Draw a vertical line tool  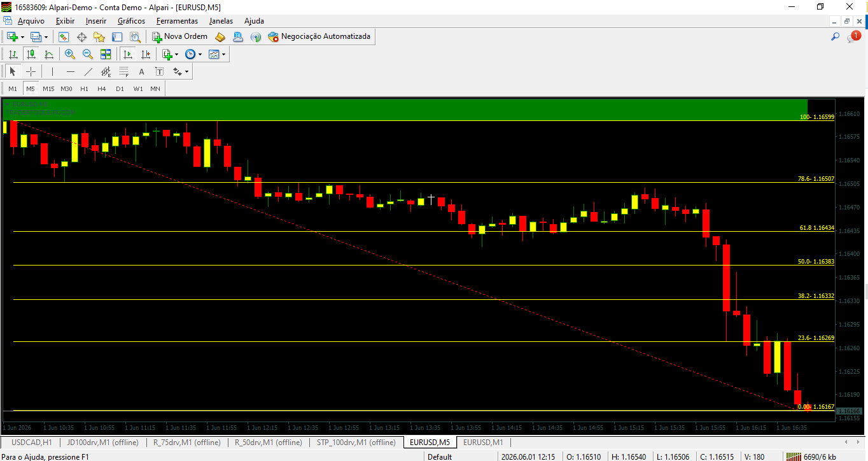click(x=52, y=71)
